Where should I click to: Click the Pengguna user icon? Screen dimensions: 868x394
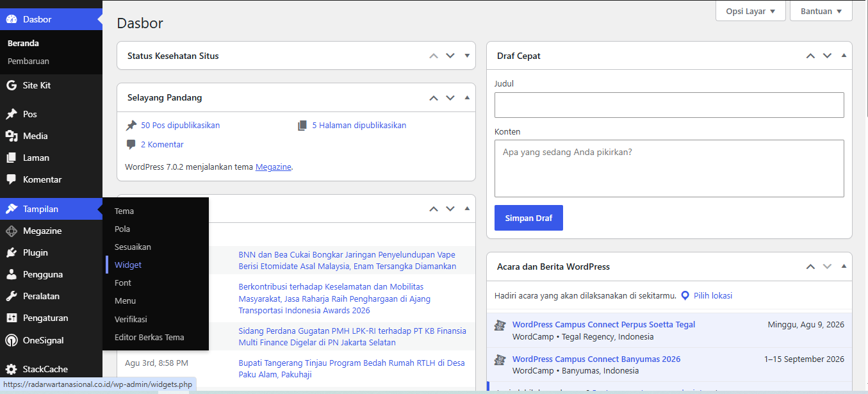pyautogui.click(x=12, y=274)
